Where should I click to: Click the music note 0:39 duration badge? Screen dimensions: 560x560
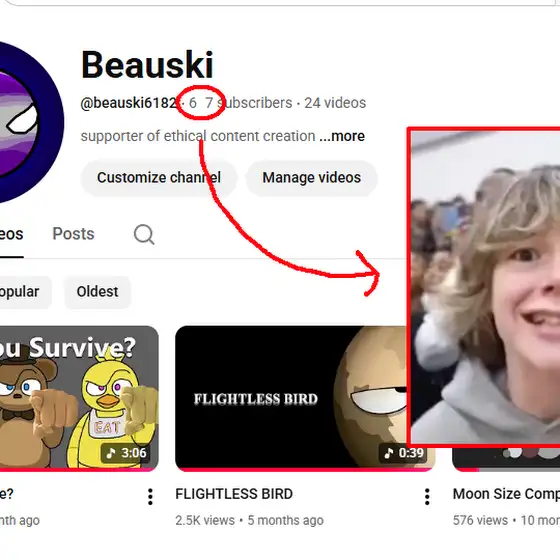[x=403, y=453]
